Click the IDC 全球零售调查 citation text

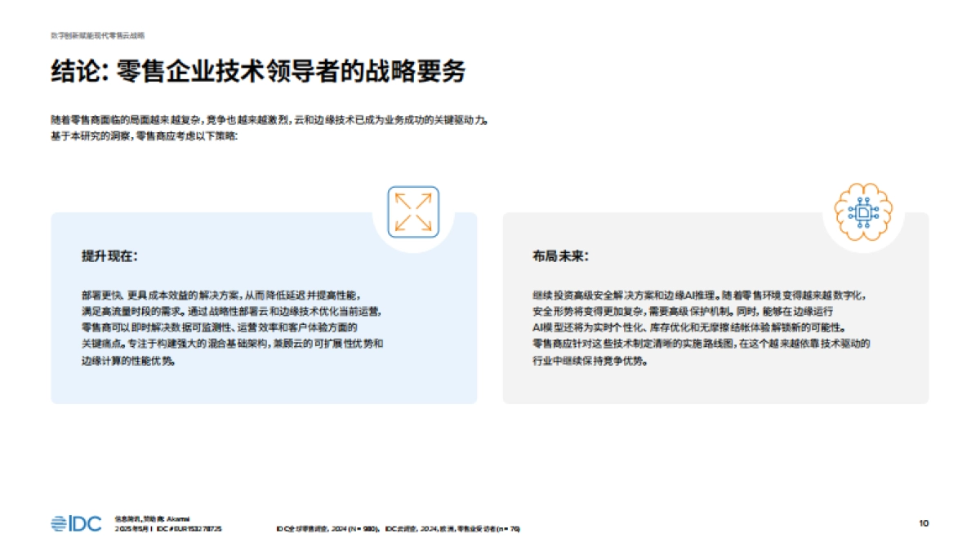[x=327, y=527]
